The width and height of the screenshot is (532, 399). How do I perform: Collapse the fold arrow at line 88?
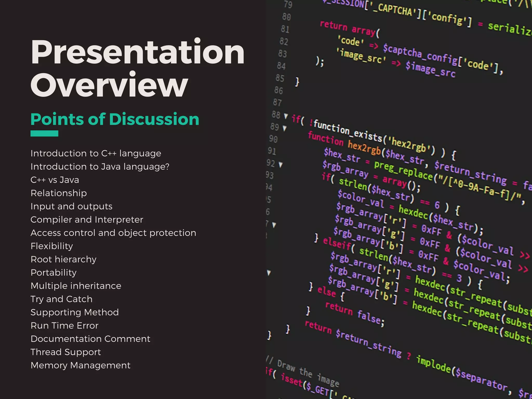coord(286,116)
